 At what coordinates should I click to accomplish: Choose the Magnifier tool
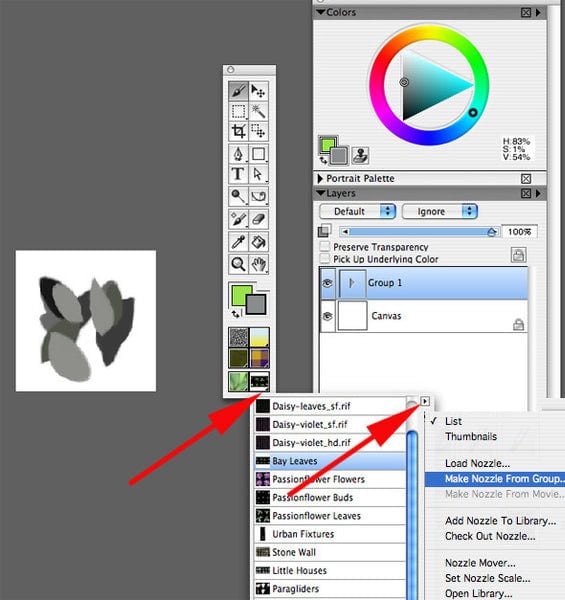[x=238, y=264]
